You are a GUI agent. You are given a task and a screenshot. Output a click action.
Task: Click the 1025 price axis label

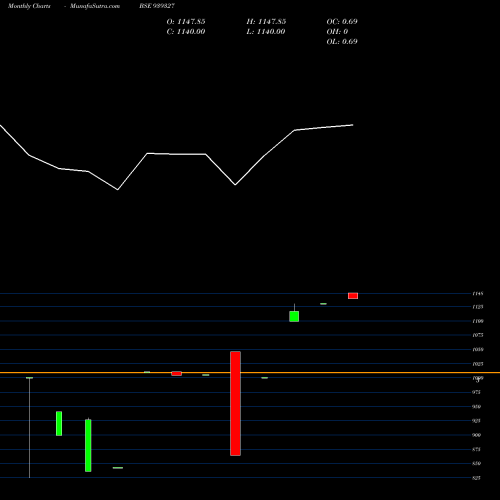pyautogui.click(x=478, y=364)
